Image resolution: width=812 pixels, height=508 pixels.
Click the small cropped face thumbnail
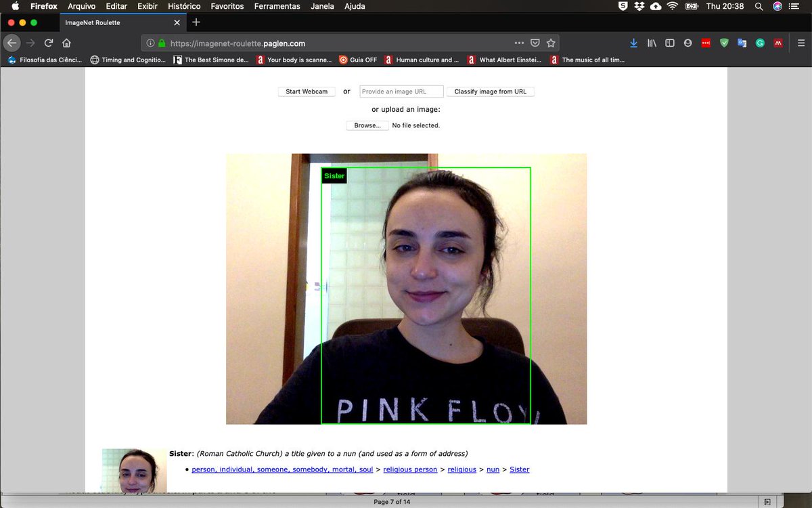[x=135, y=471]
